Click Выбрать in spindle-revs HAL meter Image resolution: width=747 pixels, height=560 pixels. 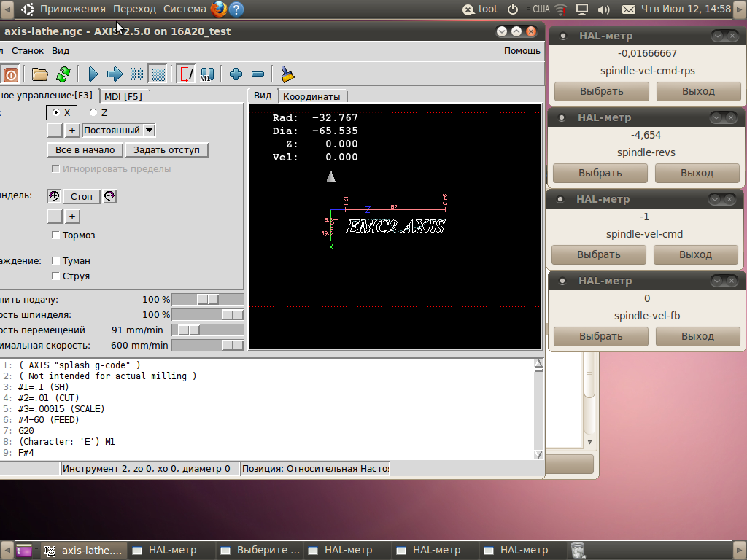[x=600, y=173]
